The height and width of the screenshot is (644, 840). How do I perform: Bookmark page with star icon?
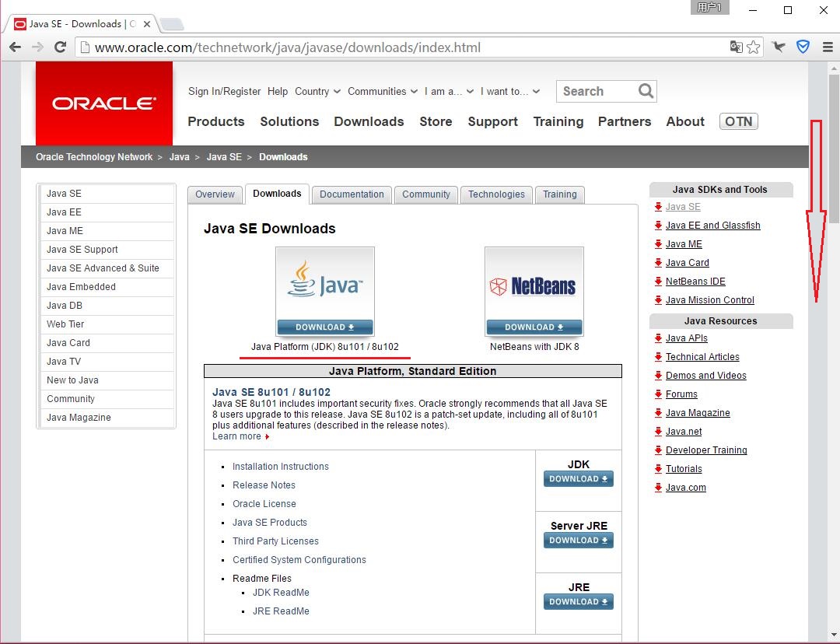click(753, 47)
